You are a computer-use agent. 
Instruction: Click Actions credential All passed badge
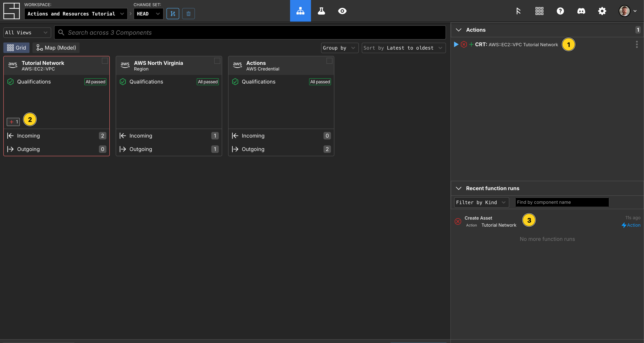click(320, 82)
